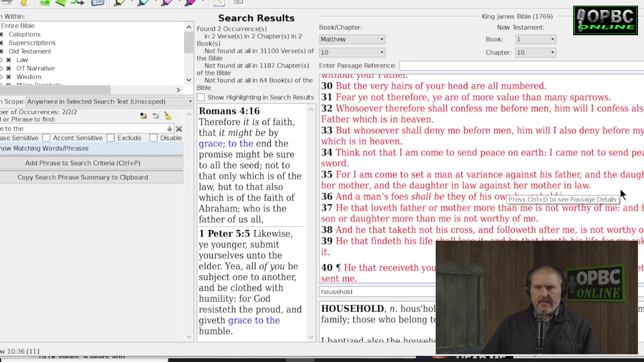The height and width of the screenshot is (362, 644).
Task: Enable Accent Sensitive checkbox
Action: click(x=46, y=138)
